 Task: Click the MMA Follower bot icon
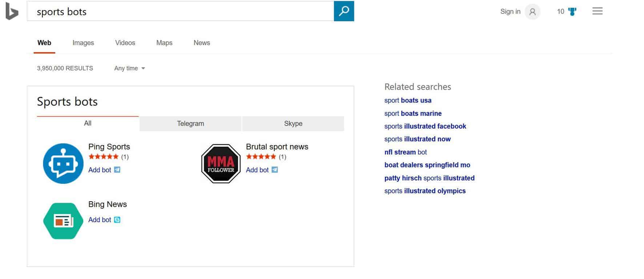click(x=221, y=163)
